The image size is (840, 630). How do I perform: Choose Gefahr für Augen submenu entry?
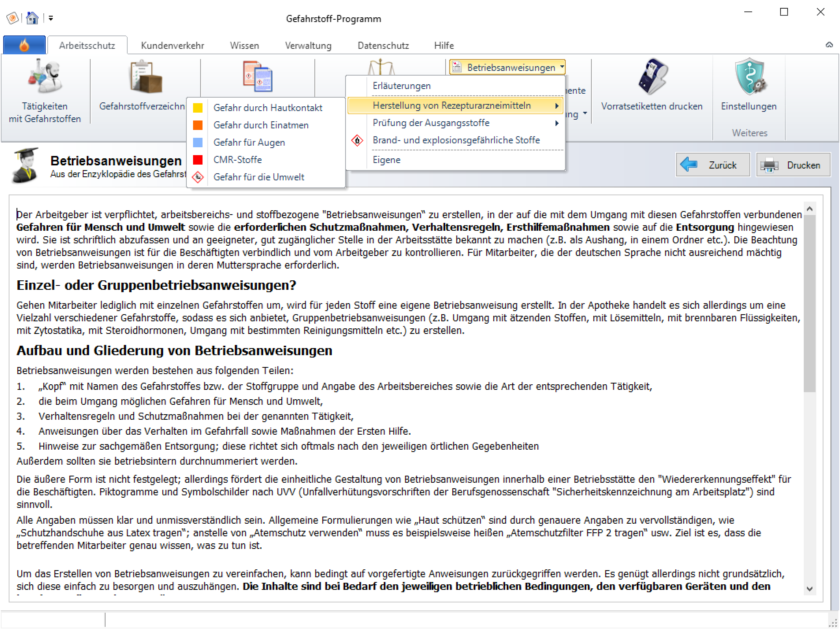click(266, 143)
